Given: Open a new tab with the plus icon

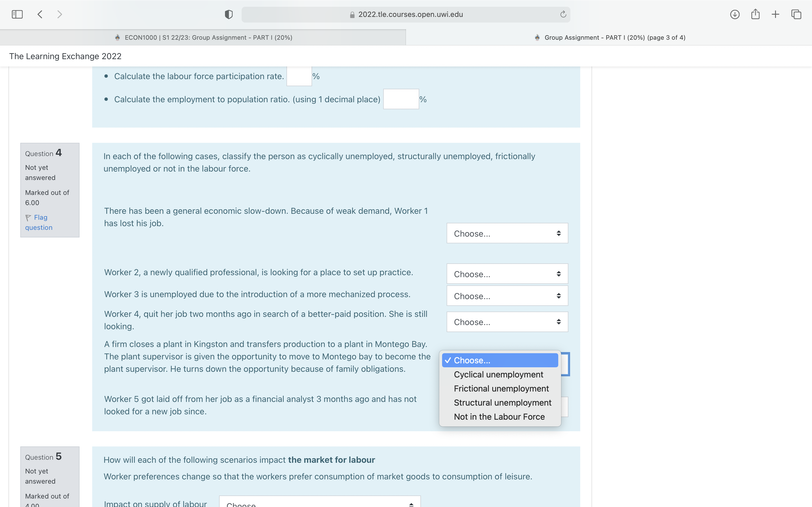Looking at the screenshot, I should (x=775, y=14).
